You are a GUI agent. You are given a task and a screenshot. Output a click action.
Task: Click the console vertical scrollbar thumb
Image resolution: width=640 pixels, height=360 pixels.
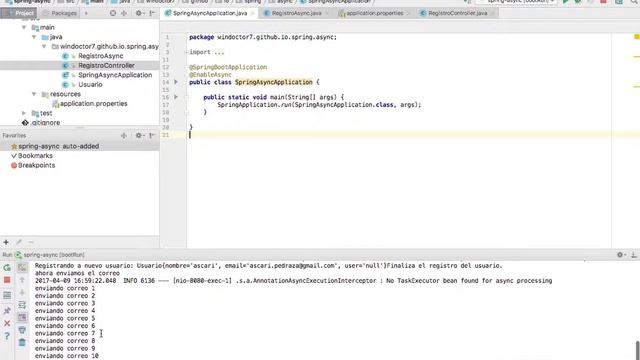637,350
